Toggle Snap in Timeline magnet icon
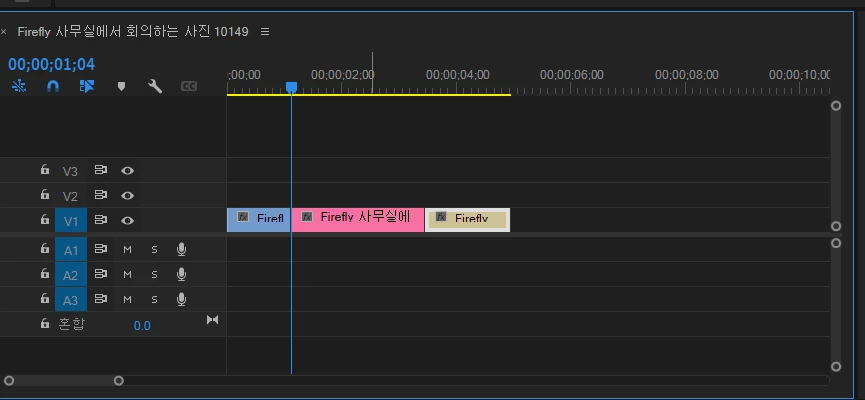Image resolution: width=865 pixels, height=400 pixels. coord(53,86)
